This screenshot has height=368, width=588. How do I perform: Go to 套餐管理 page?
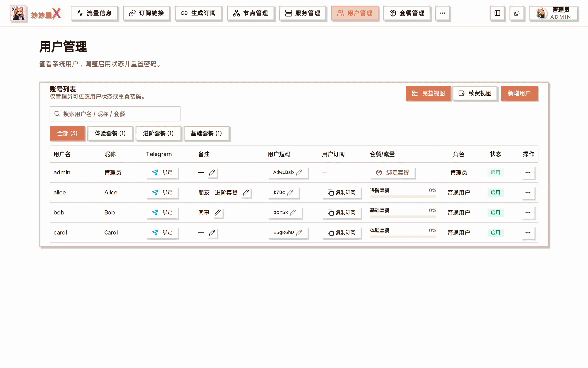(x=407, y=13)
